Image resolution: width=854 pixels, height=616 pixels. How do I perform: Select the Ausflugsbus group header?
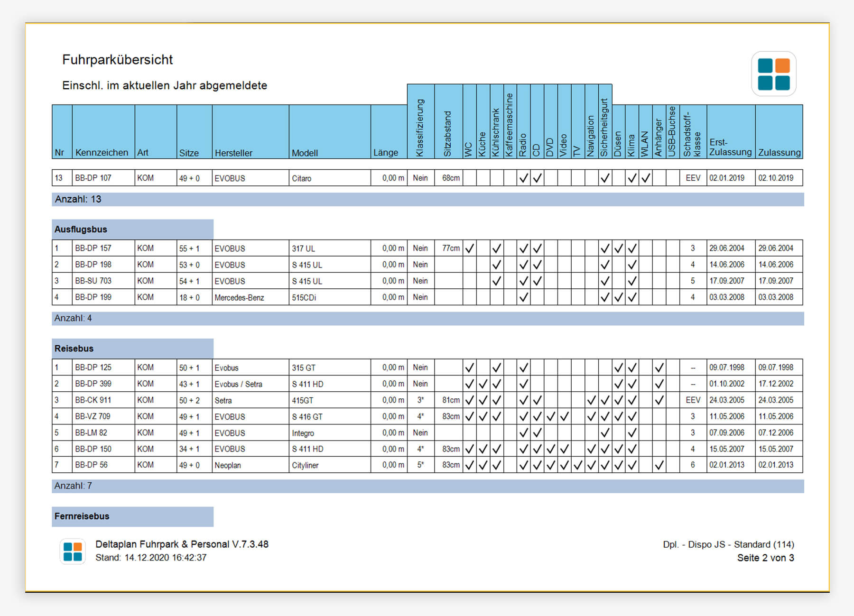click(x=81, y=230)
